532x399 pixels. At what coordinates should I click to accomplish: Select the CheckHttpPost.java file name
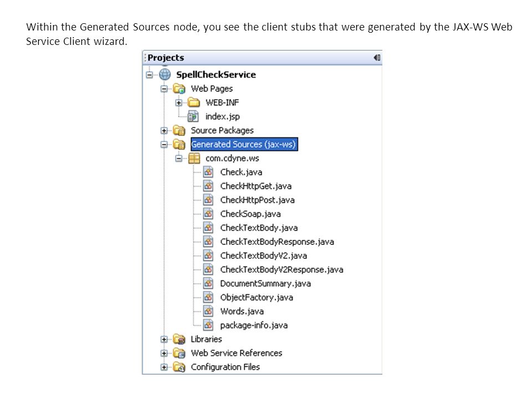[258, 200]
